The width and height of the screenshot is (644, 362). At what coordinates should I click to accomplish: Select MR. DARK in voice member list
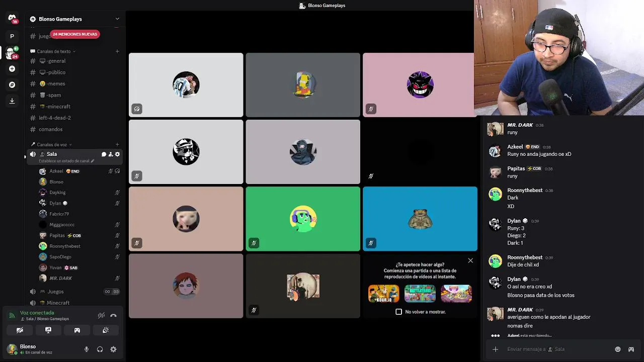pyautogui.click(x=79, y=278)
